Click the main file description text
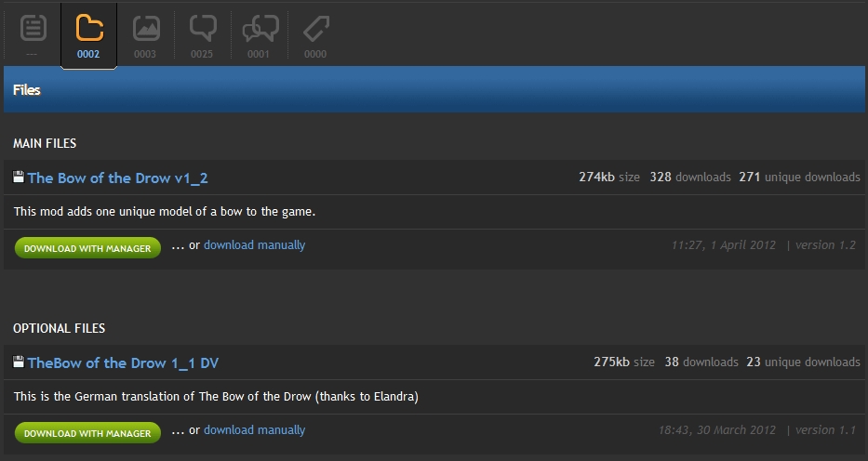This screenshot has width=868, height=461. [165, 212]
